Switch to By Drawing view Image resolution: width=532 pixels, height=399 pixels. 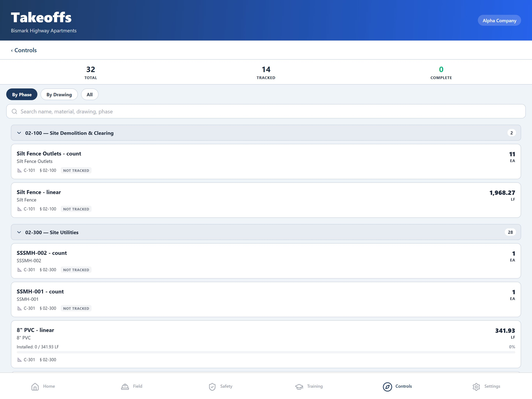[59, 94]
